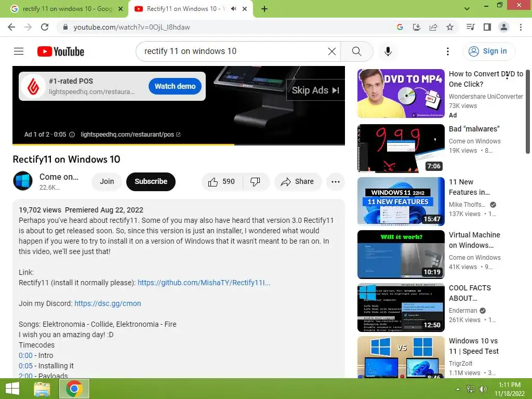
Task: Open the network icon in system tray
Action: tap(471, 389)
